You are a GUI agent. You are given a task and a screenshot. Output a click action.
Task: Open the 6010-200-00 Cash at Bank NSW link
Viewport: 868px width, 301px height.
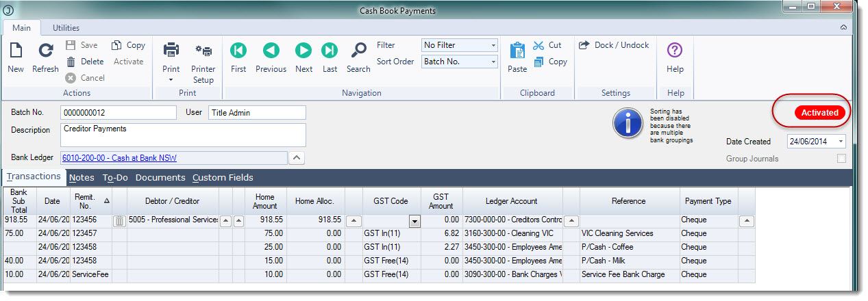119,158
